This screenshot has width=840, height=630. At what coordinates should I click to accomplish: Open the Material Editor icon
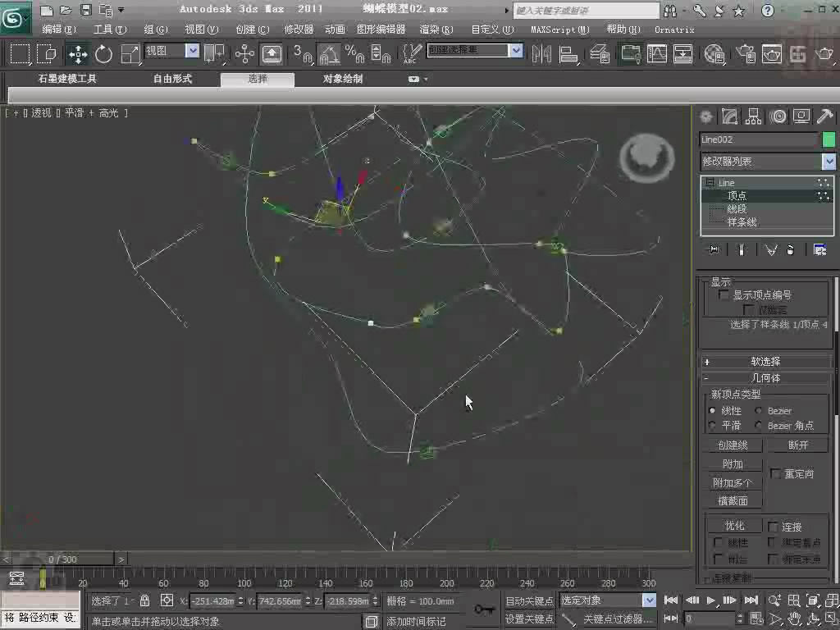coord(714,53)
